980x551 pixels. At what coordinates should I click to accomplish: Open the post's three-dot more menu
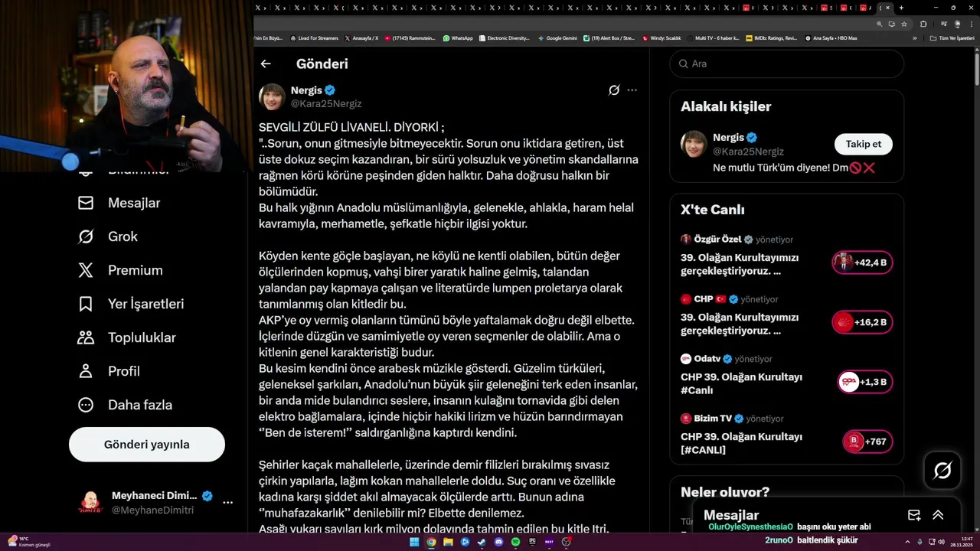click(632, 90)
